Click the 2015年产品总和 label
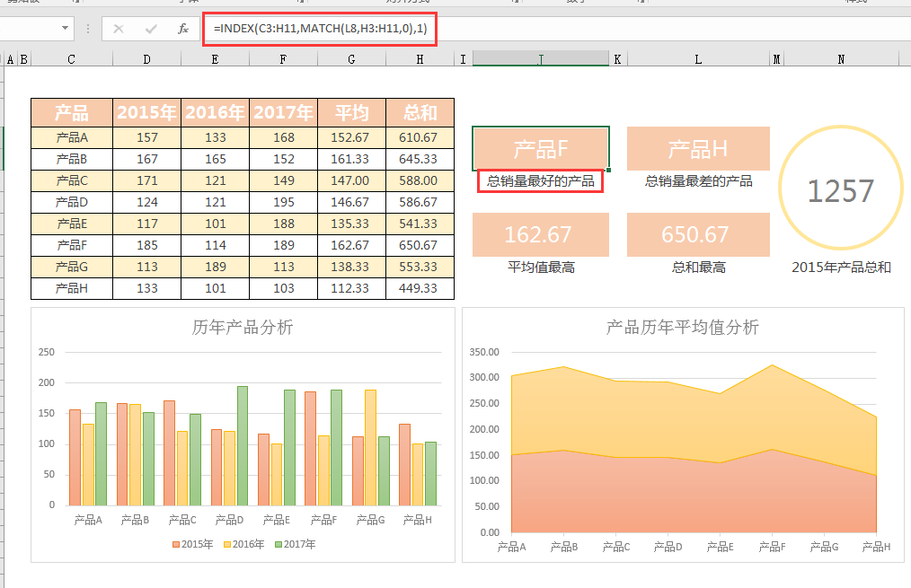Viewport: 911px width, 588px height. point(841,268)
